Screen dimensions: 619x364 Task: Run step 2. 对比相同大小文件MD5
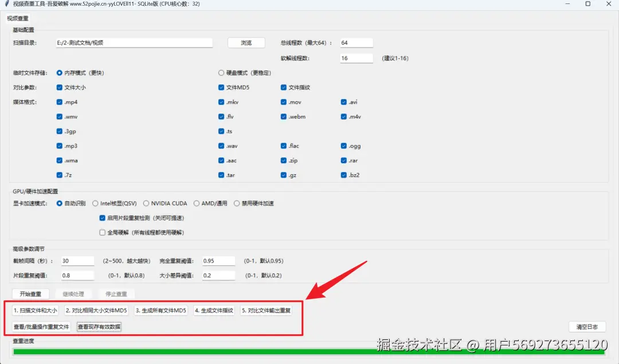[x=96, y=311]
